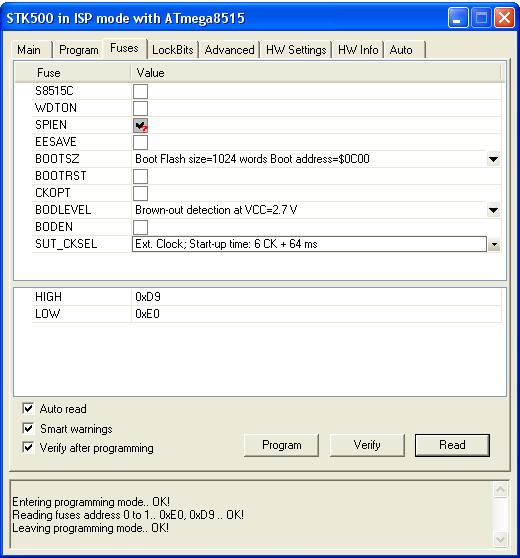This screenshot has height=558, width=520.
Task: Click the Value column header
Action: 316,73
